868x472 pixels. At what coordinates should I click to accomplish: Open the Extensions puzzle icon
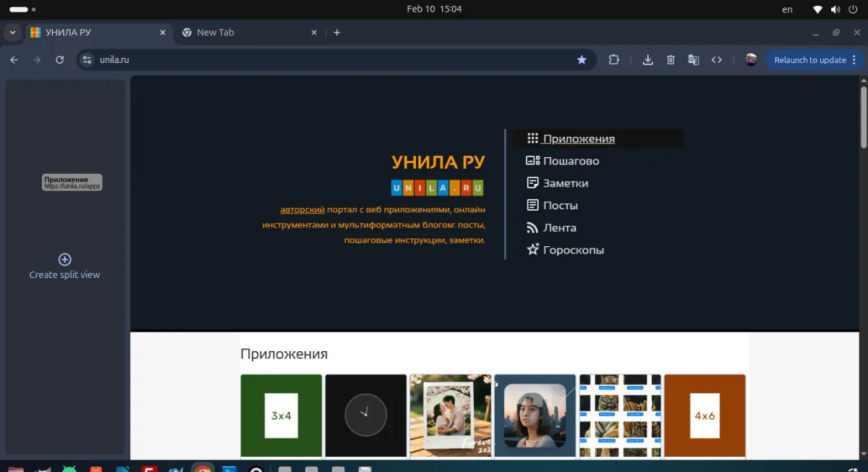pos(614,60)
